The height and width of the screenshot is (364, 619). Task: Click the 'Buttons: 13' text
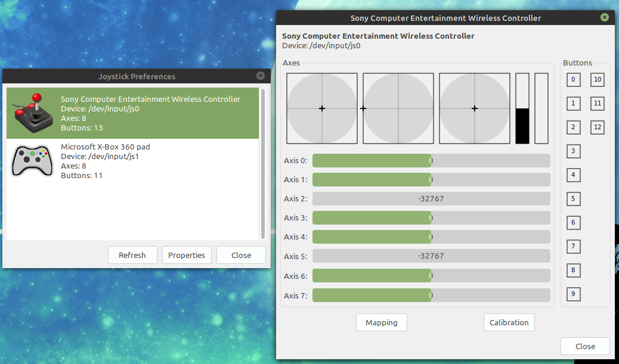pyautogui.click(x=82, y=127)
